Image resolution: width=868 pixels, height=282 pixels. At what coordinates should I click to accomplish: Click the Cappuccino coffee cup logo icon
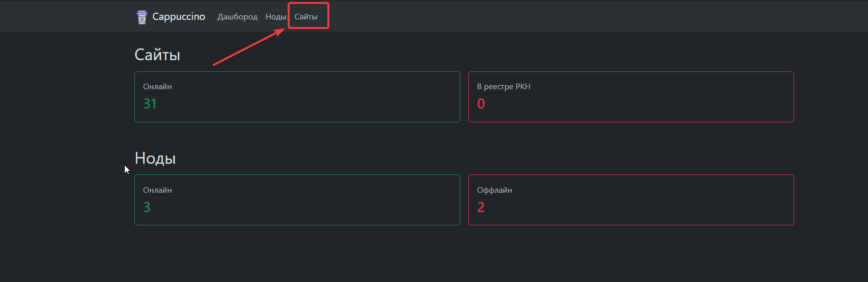[142, 17]
